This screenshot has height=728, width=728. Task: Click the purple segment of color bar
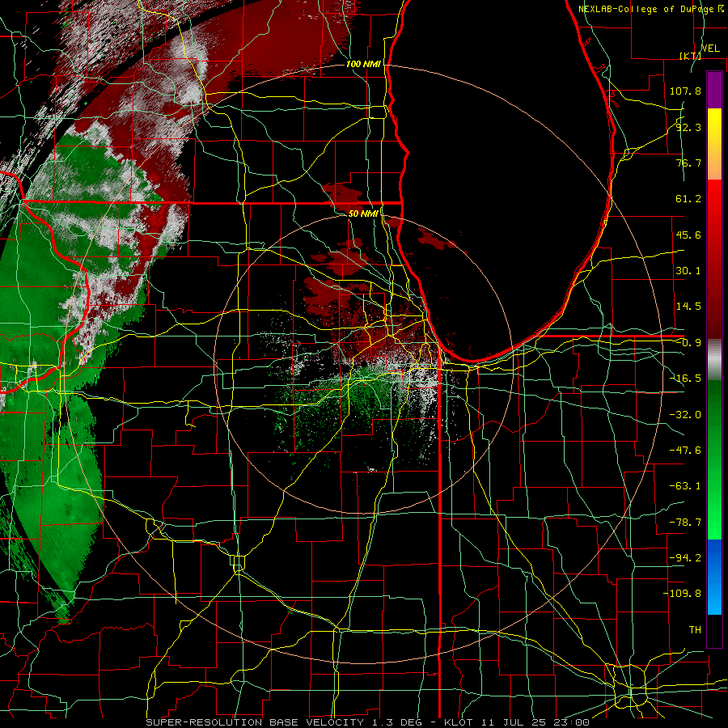click(x=714, y=90)
